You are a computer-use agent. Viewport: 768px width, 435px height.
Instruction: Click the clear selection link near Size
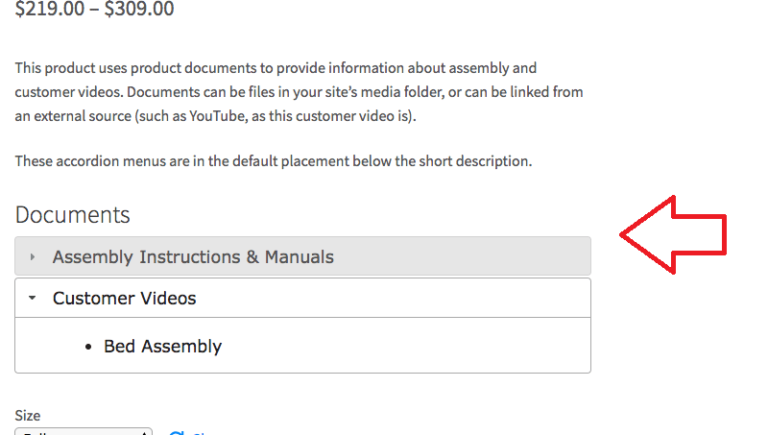click(x=198, y=433)
